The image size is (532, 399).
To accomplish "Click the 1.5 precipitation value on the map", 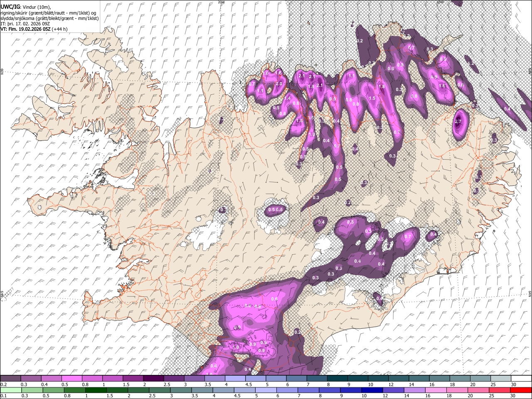I will pos(372,99).
